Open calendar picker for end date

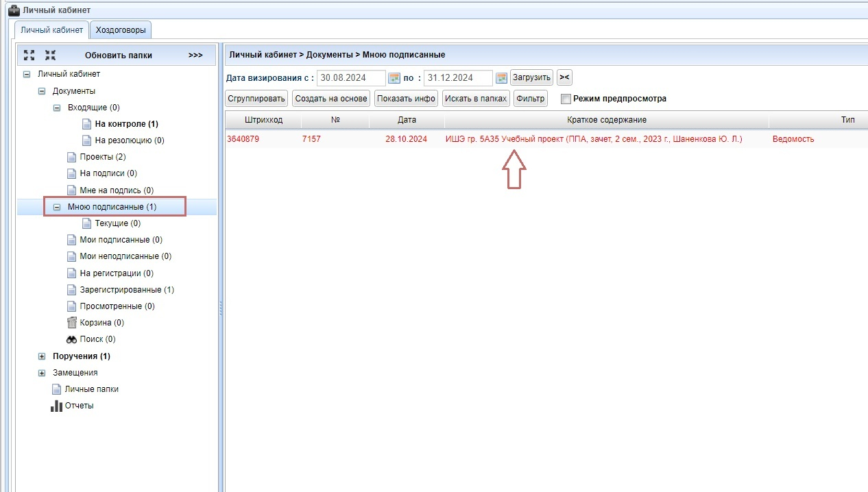[x=501, y=78]
